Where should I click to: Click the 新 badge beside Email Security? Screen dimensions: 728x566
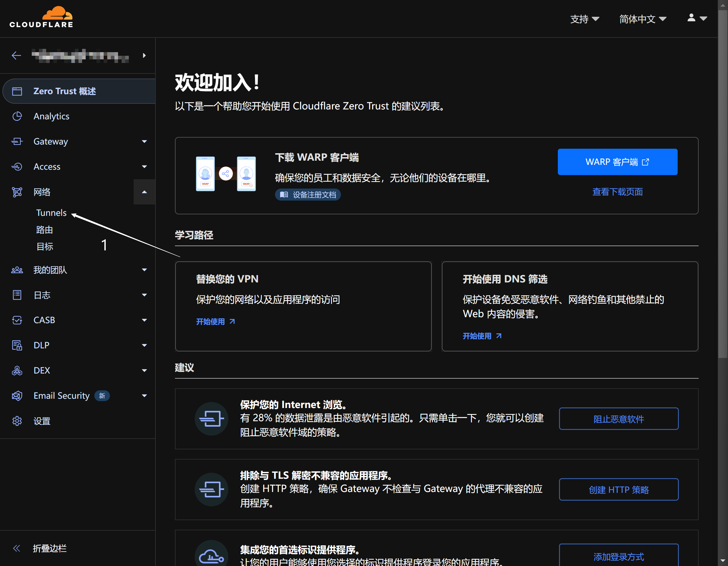click(x=102, y=395)
